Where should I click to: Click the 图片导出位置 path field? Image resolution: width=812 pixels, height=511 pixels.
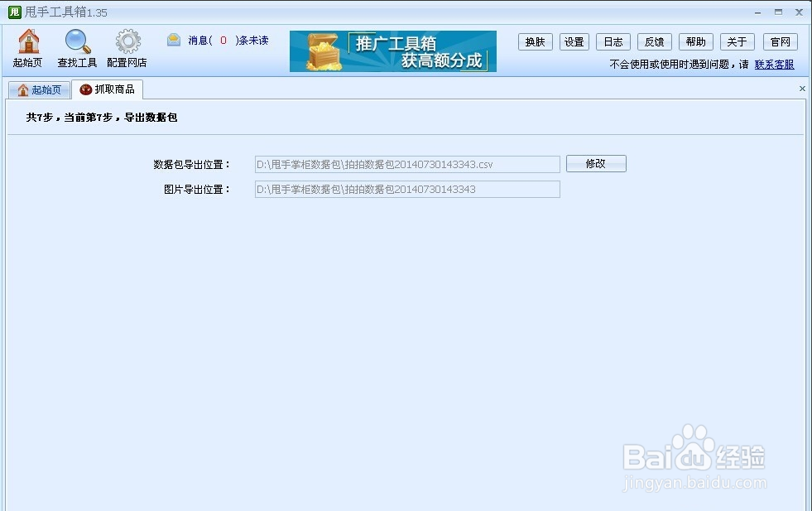pos(407,189)
